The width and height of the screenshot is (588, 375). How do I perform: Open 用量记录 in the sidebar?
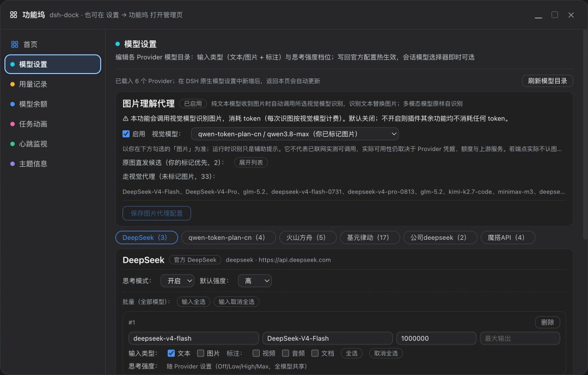tap(53, 84)
